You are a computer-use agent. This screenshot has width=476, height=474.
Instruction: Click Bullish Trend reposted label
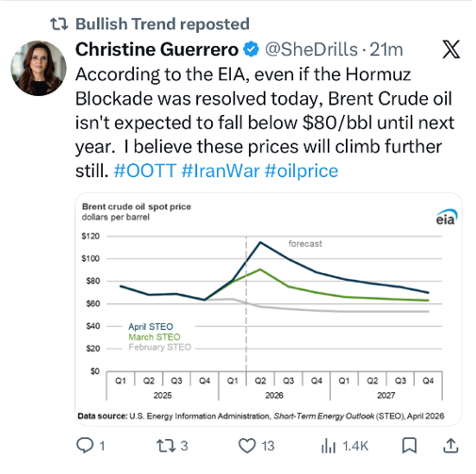pos(162,25)
